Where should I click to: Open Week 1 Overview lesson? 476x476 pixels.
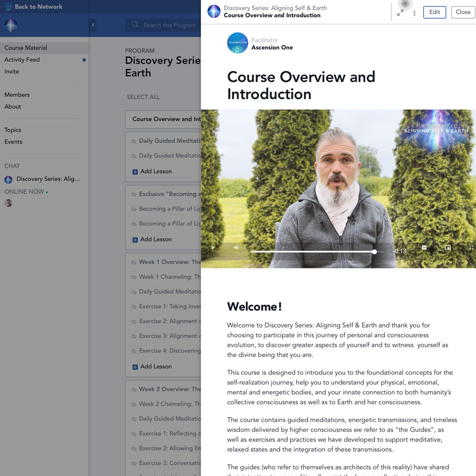(170, 262)
